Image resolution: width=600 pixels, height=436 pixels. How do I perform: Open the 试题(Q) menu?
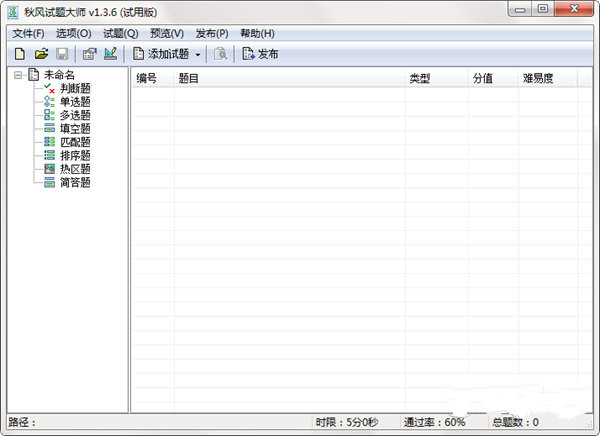tap(120, 33)
